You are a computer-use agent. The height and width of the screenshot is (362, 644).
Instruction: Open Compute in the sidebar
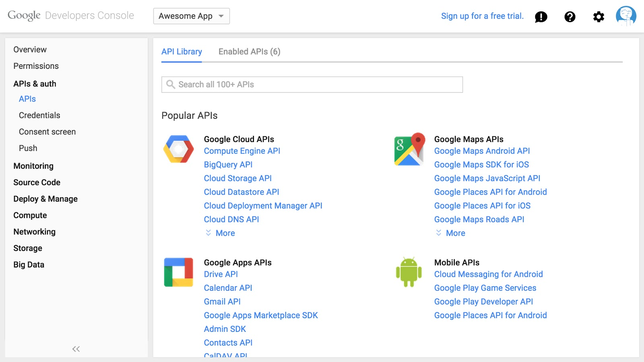[x=30, y=216]
